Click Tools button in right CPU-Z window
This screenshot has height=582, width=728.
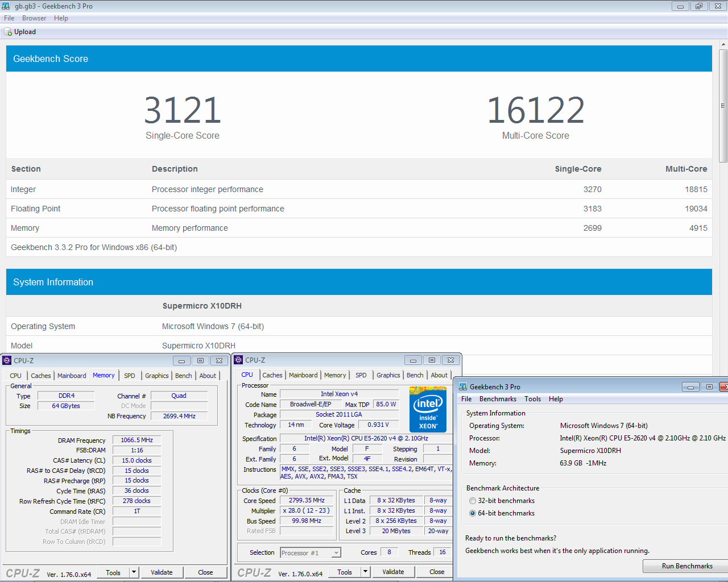(x=345, y=572)
